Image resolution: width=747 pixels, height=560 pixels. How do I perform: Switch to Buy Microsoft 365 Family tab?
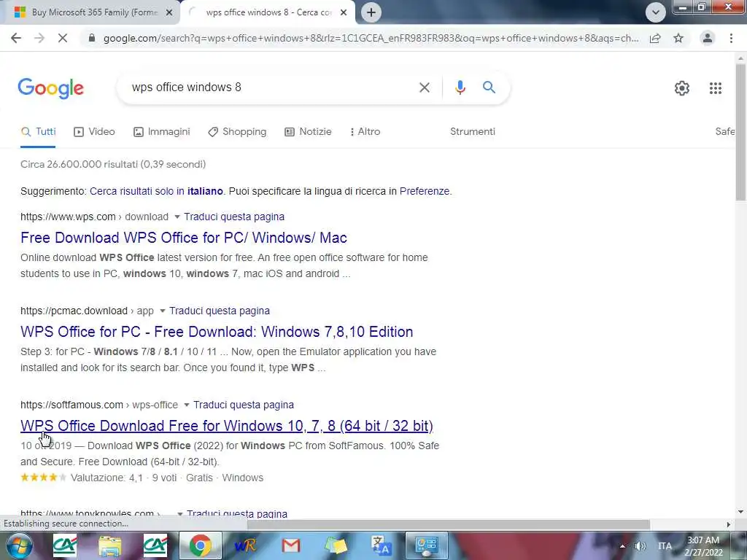pyautogui.click(x=90, y=12)
